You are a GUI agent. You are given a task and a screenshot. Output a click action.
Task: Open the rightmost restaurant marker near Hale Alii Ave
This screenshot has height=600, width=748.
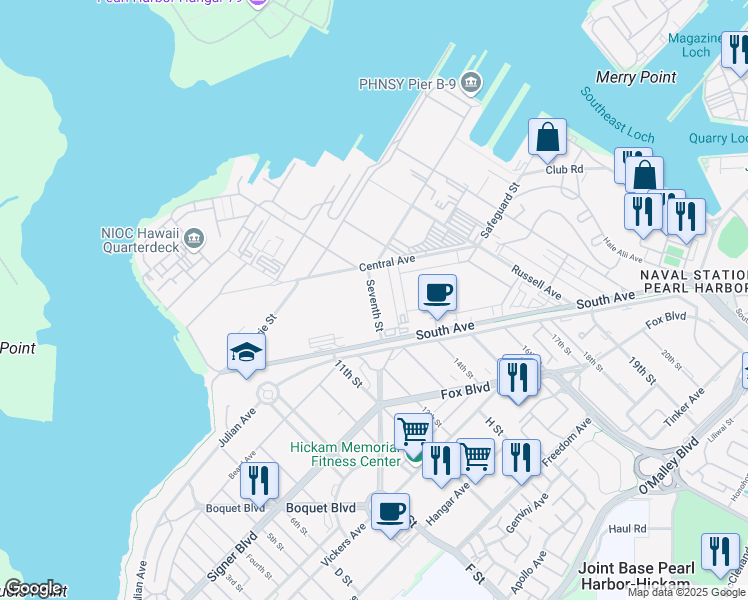[686, 218]
